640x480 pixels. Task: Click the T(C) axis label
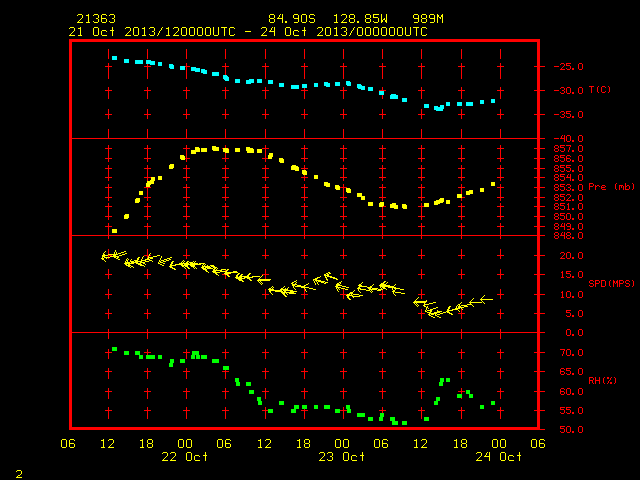(600, 89)
